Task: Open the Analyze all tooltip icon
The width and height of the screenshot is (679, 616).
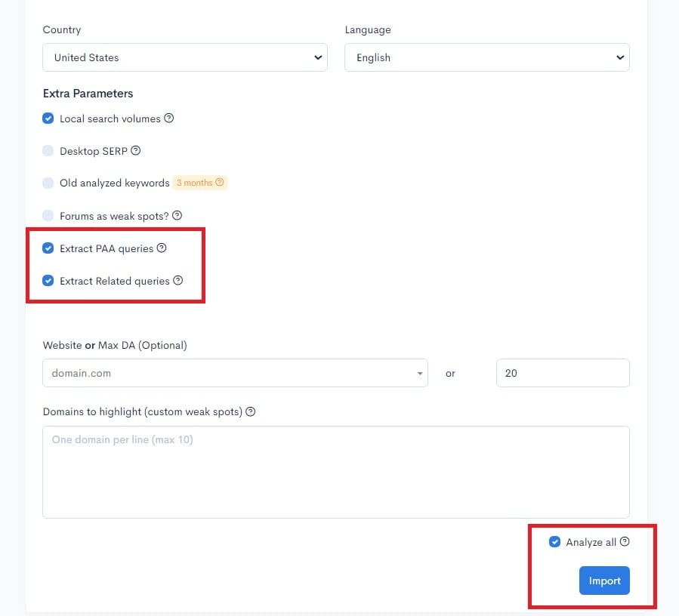Action: tap(625, 541)
